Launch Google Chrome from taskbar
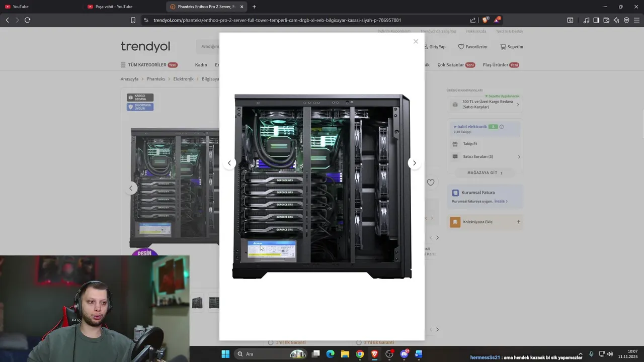Image resolution: width=644 pixels, height=362 pixels. 360,354
